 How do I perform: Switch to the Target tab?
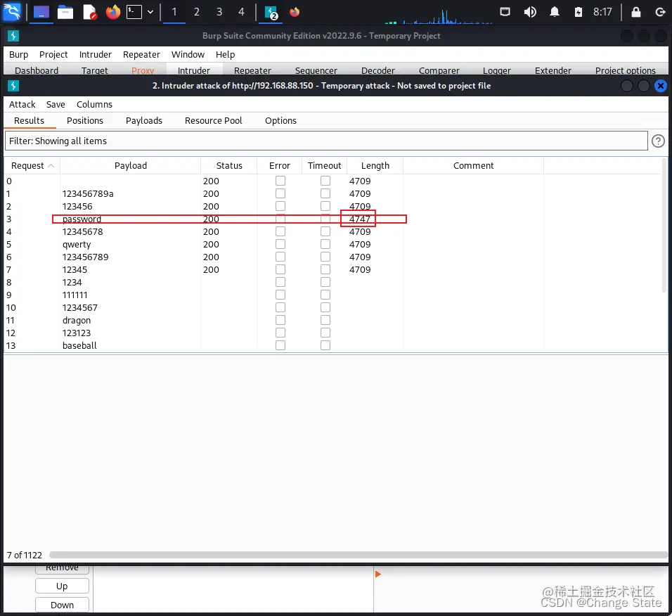[95, 70]
